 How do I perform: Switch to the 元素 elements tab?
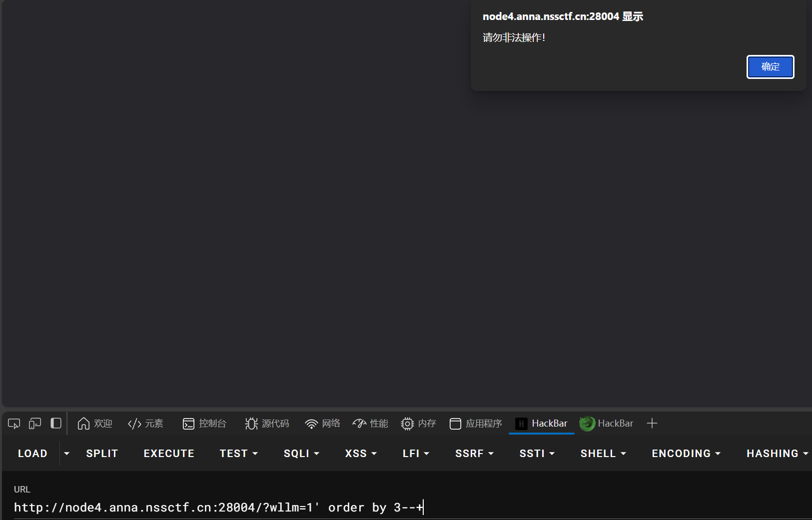coord(145,424)
